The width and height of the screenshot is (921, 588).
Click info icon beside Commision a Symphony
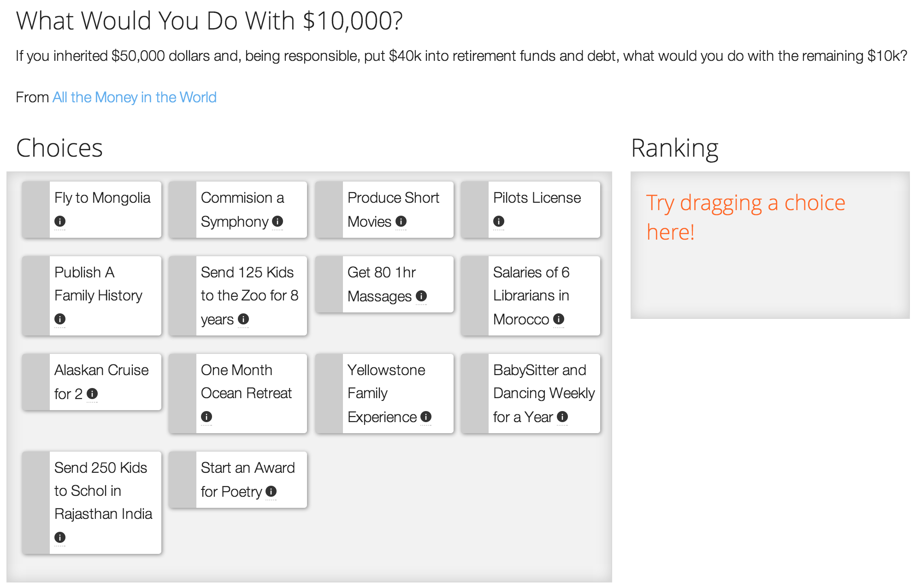(x=277, y=221)
